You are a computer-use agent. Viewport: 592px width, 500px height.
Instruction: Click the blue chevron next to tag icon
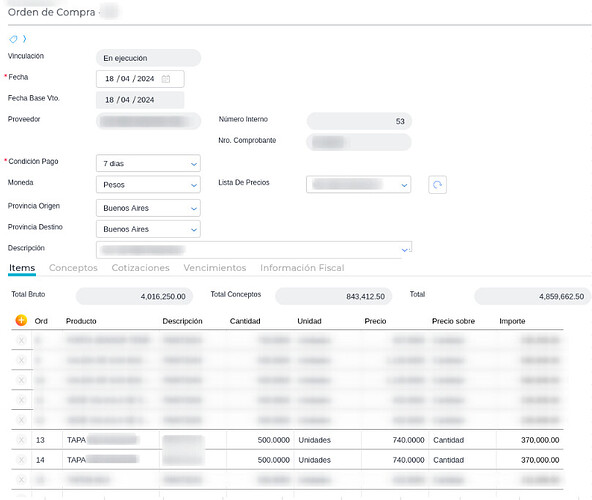coord(25,39)
